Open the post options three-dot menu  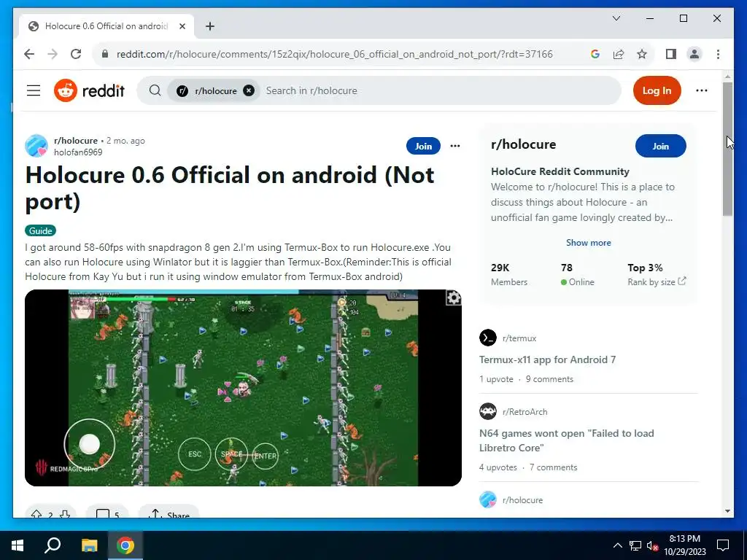click(x=455, y=146)
